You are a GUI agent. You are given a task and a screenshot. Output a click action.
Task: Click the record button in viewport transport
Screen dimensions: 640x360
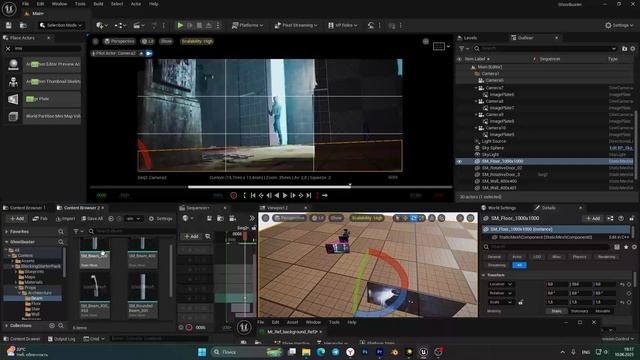coord(233,196)
